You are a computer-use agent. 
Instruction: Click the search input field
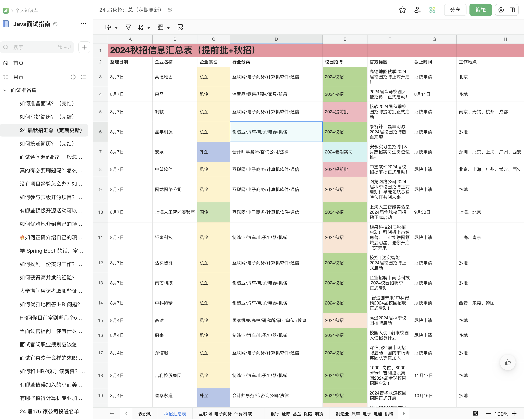click(x=37, y=47)
